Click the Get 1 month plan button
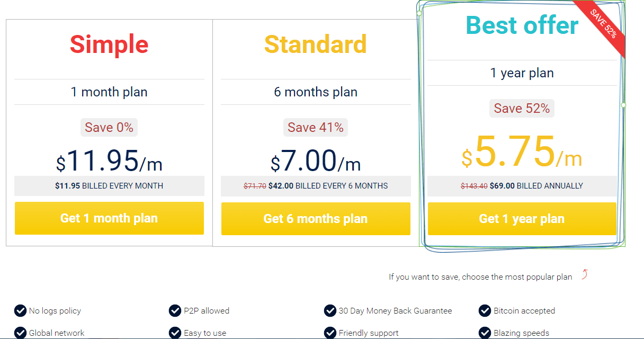 pyautogui.click(x=109, y=218)
